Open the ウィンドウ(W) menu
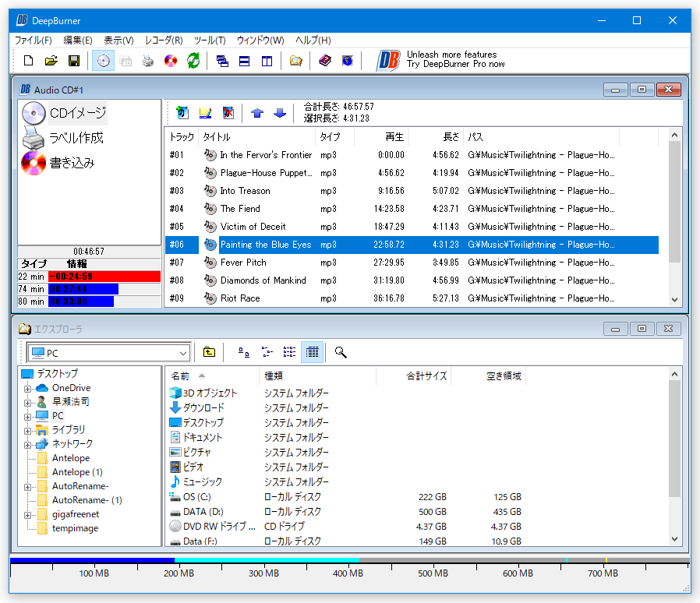This screenshot has width=700, height=603. [260, 41]
